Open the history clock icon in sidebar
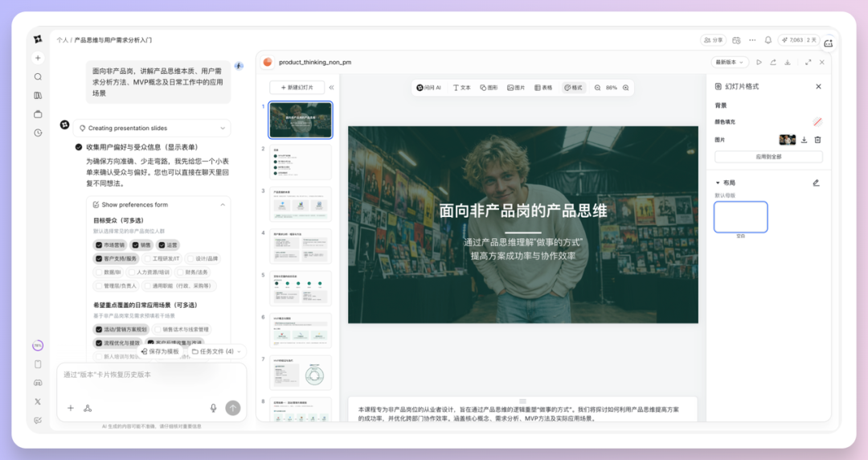The height and width of the screenshot is (460, 868). tap(38, 133)
